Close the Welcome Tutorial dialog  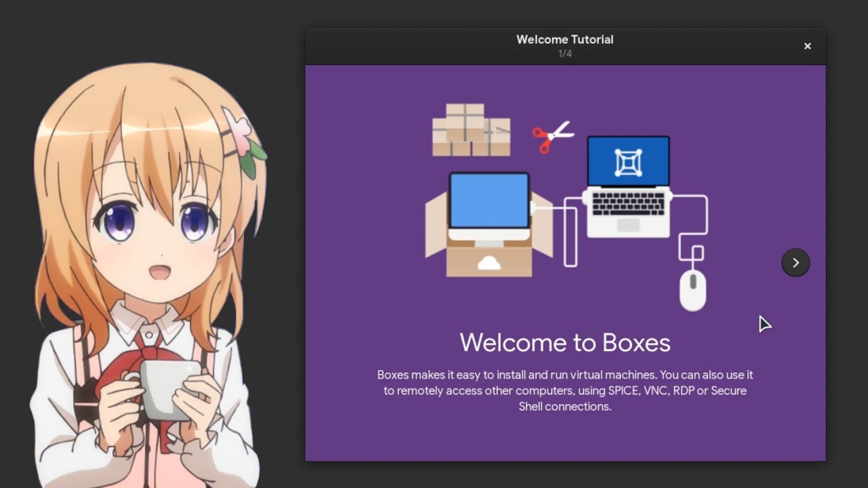click(x=807, y=46)
